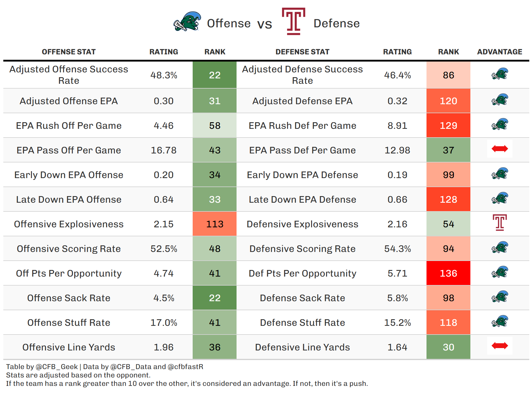Click the Offensive Explosiveness stat label
This screenshot has width=532, height=394.
point(69,224)
